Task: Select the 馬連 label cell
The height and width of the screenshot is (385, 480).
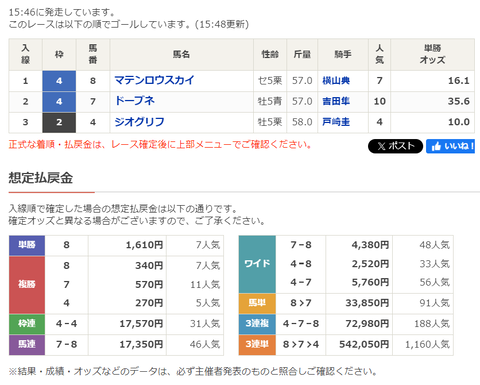Action: click(27, 345)
